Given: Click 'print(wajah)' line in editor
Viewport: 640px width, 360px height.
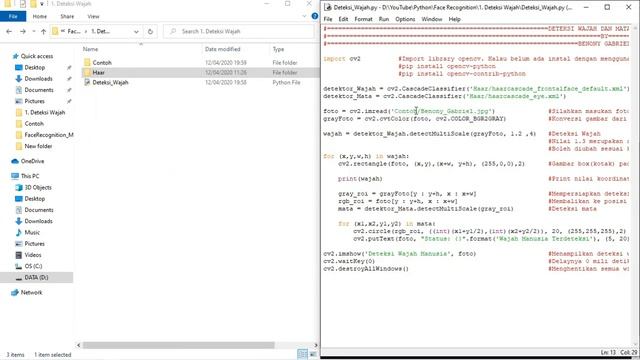Looking at the screenshot, I should [360, 179].
